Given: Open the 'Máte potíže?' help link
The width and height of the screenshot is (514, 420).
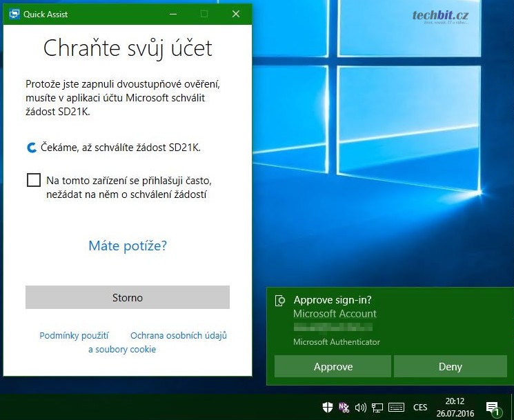Looking at the screenshot, I should [x=128, y=246].
